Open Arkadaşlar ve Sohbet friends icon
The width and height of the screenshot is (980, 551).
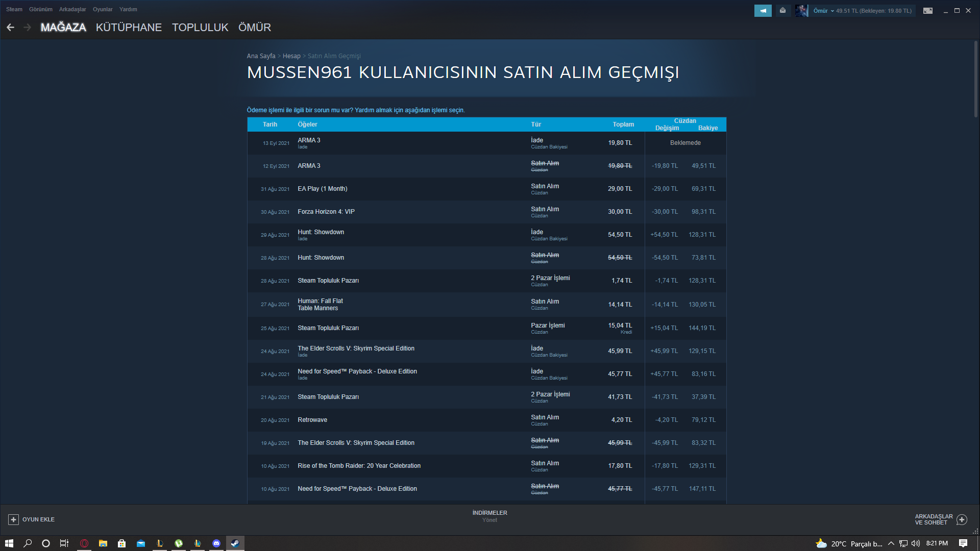pyautogui.click(x=962, y=519)
